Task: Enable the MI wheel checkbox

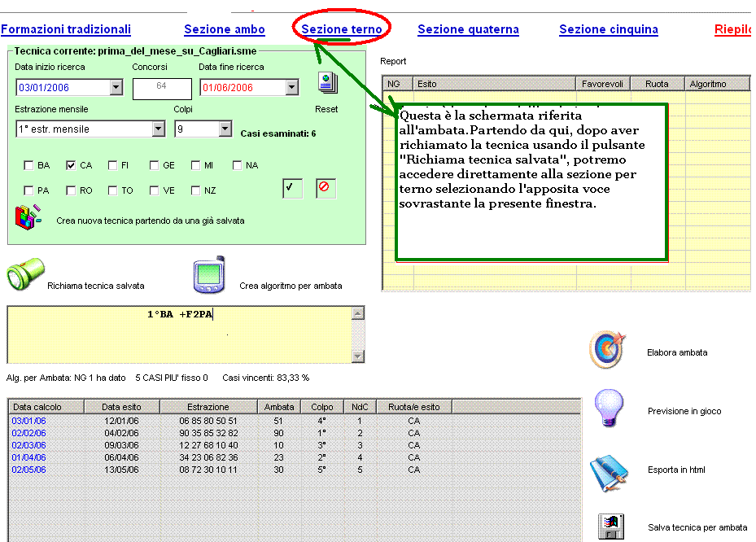Action: click(195, 165)
